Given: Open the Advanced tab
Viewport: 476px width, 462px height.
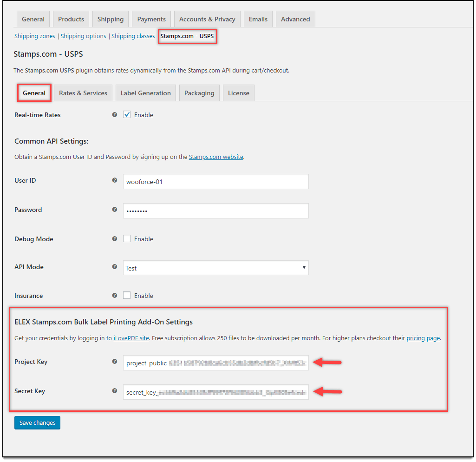Looking at the screenshot, I should click(x=295, y=19).
